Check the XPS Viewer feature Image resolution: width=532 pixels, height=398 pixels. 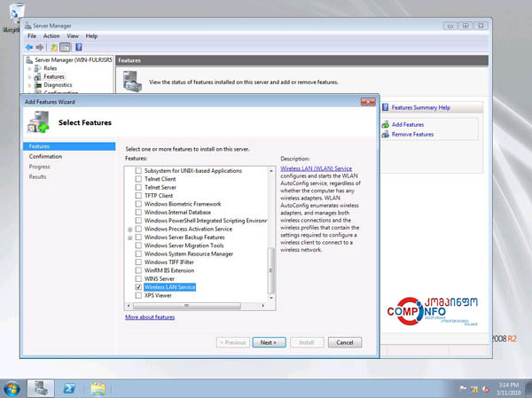tap(138, 295)
